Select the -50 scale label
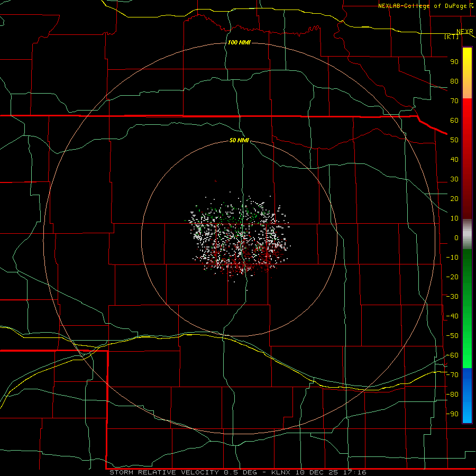This screenshot has height=476, width=476. tap(452, 336)
